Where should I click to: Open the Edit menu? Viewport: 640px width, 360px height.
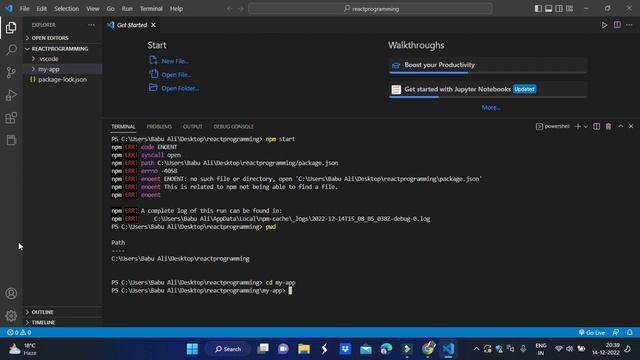[42, 9]
